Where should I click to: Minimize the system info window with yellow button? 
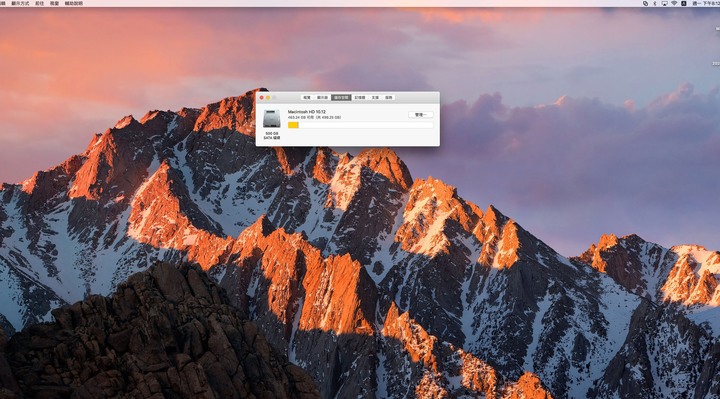(x=268, y=97)
